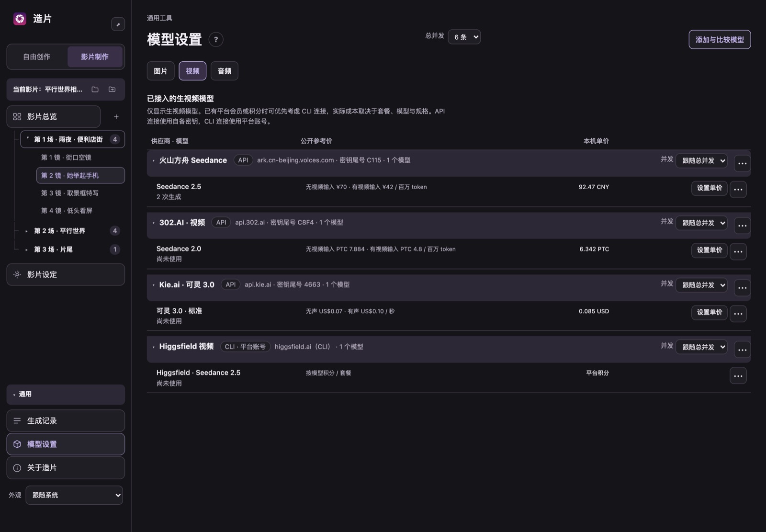Open more options for 302.AI provider header
The image size is (766, 532).
[x=742, y=226]
